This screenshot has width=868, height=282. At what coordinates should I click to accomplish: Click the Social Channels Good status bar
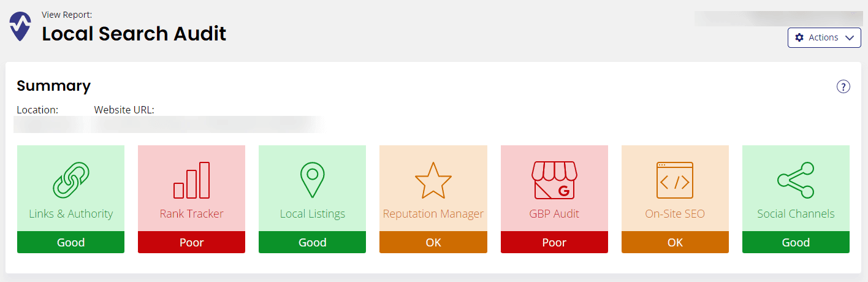[796, 242]
